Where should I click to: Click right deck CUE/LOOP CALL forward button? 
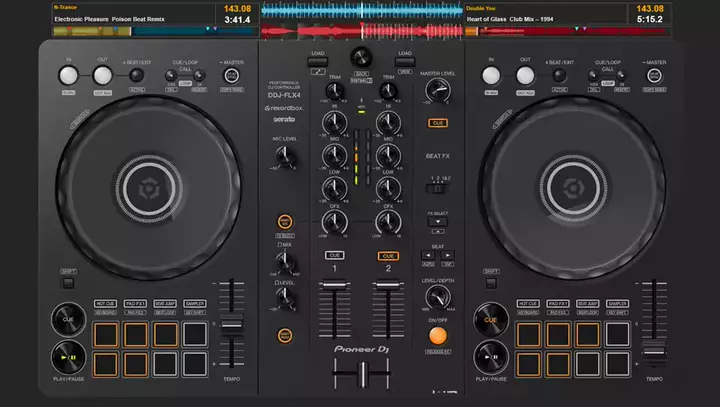[x=621, y=75]
